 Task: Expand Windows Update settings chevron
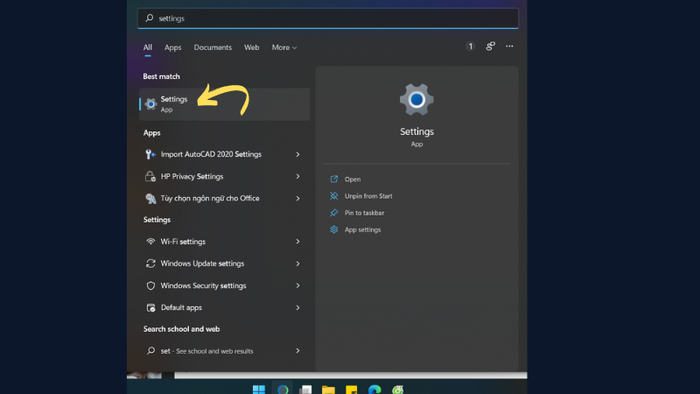click(298, 263)
